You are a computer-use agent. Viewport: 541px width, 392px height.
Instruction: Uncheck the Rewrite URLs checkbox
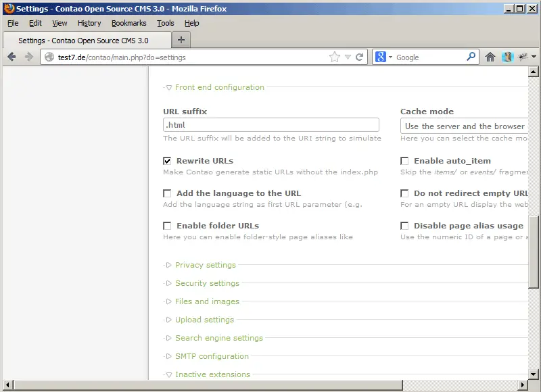coord(167,161)
